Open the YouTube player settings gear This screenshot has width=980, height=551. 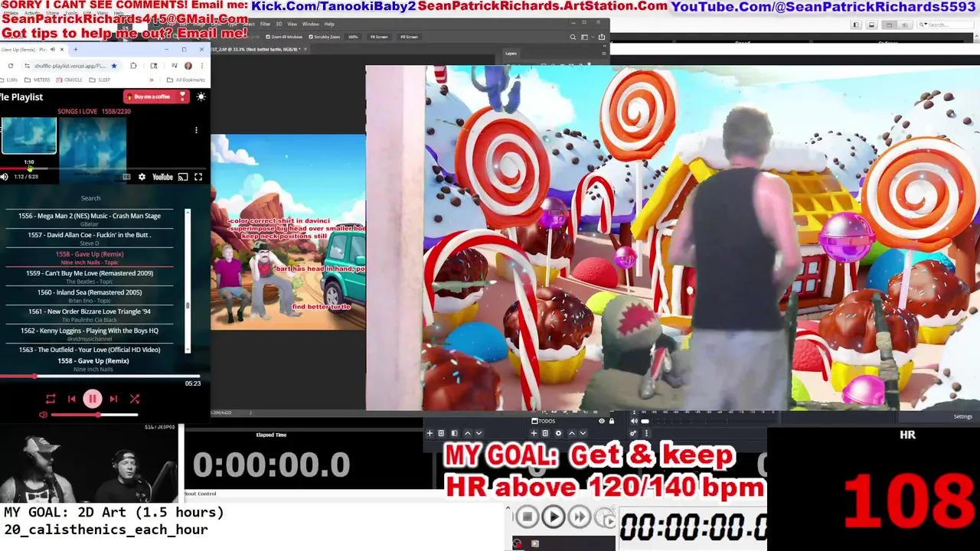tap(142, 177)
